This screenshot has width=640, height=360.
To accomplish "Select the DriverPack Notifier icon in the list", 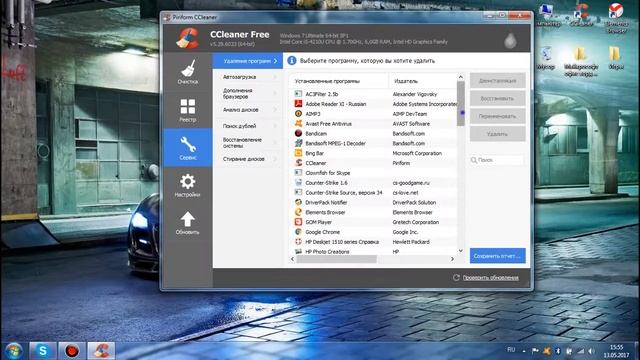I will [298, 202].
